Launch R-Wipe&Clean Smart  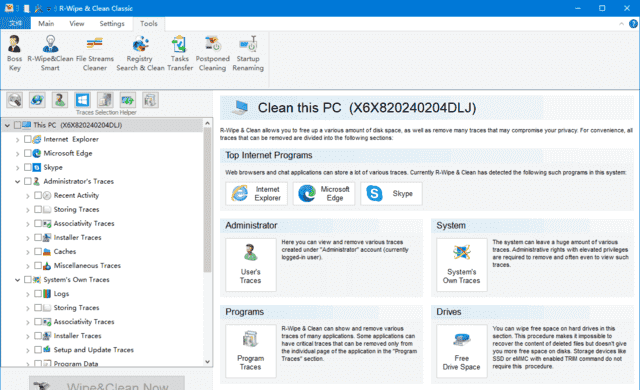50,53
